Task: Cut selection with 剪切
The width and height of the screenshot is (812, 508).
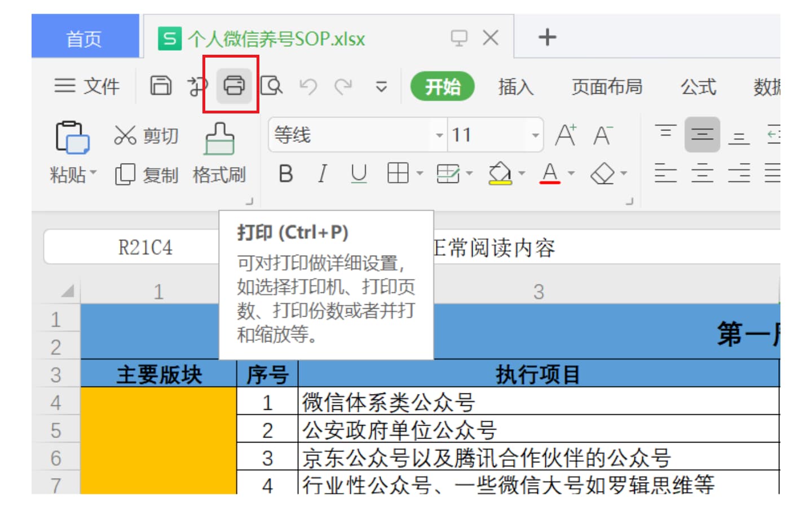Action: point(146,135)
